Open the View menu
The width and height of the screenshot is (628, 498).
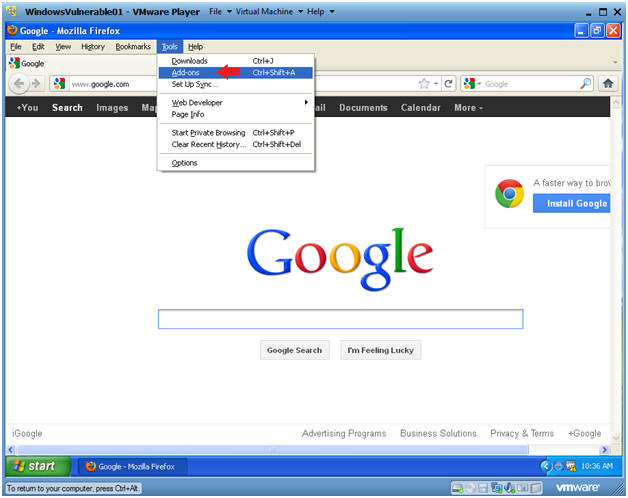pyautogui.click(x=63, y=46)
